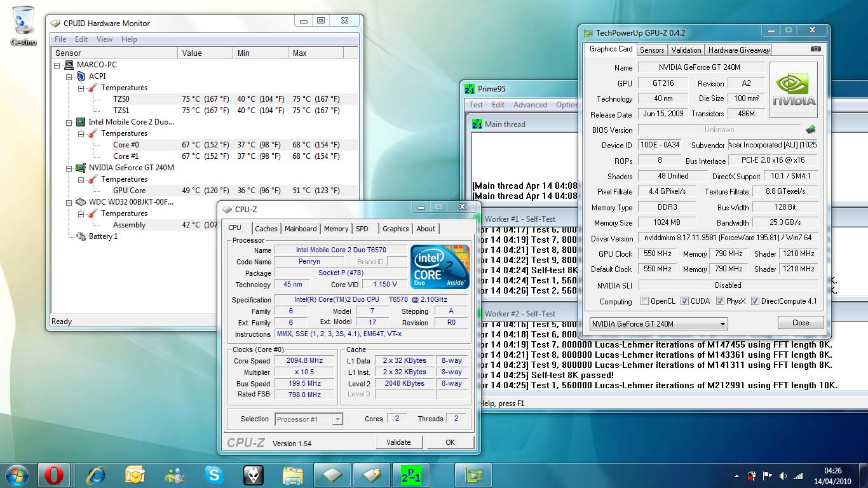The image size is (868, 488).
Task: Open the volume speaker tray icon
Action: [x=783, y=475]
